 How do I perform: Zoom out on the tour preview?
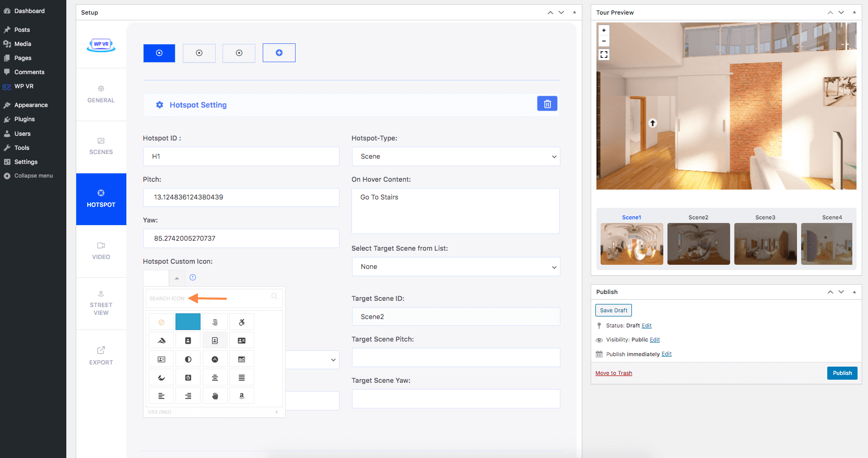pos(604,41)
